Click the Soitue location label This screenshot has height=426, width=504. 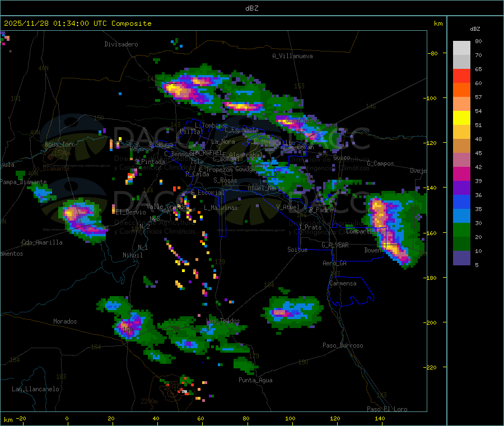tap(297, 250)
